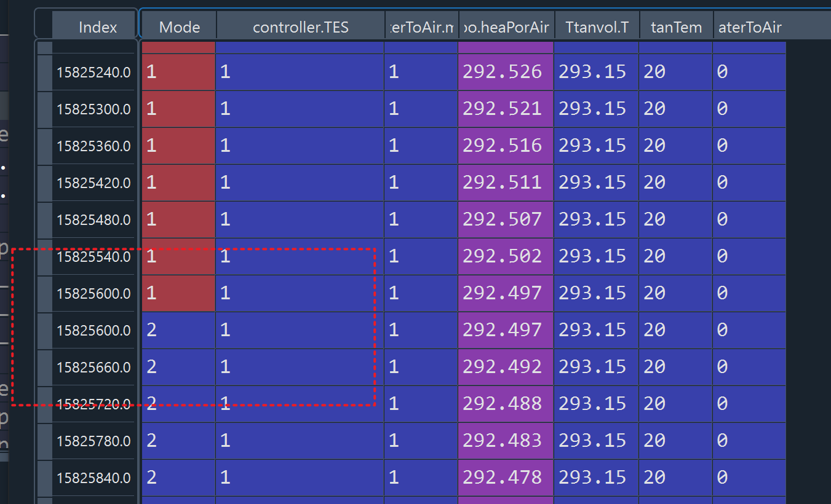Select the red Mode cell showing 1 for 15825240.0
This screenshot has width=831, height=504.
[x=178, y=72]
